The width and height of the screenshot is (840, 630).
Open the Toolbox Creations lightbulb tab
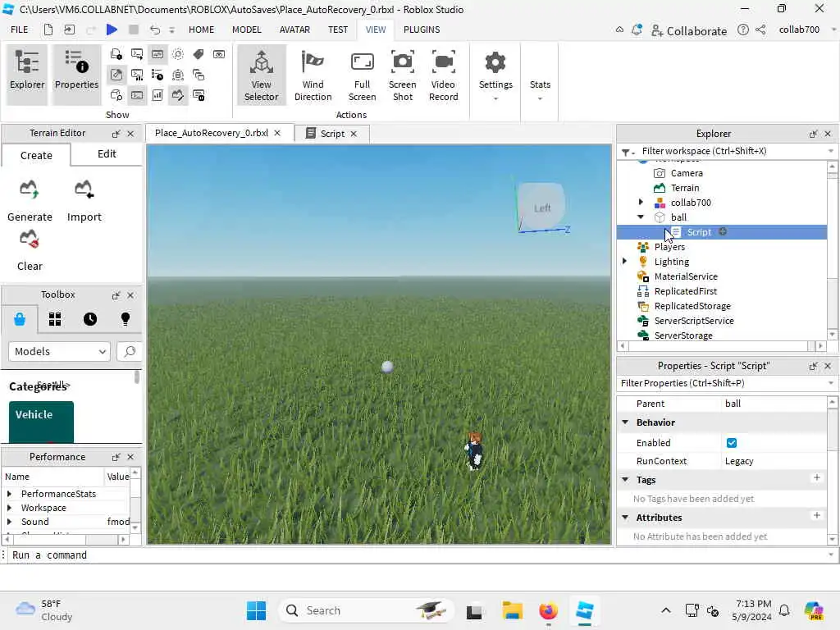click(126, 319)
